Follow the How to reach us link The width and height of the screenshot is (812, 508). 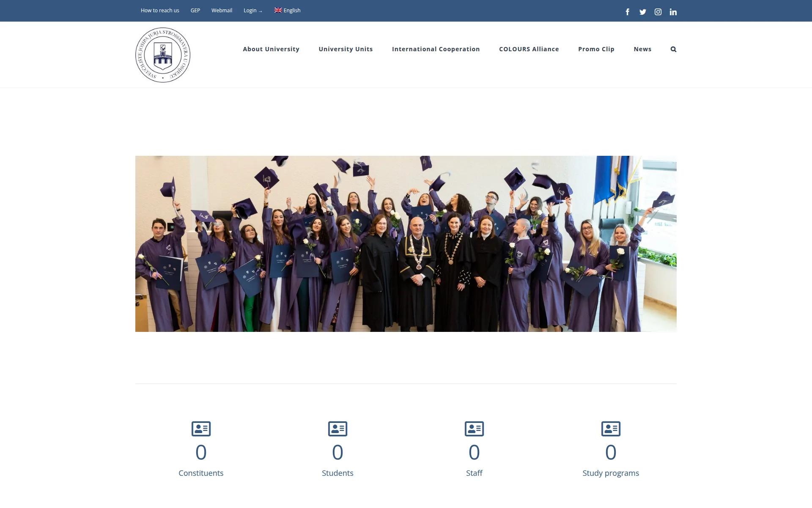[160, 11]
